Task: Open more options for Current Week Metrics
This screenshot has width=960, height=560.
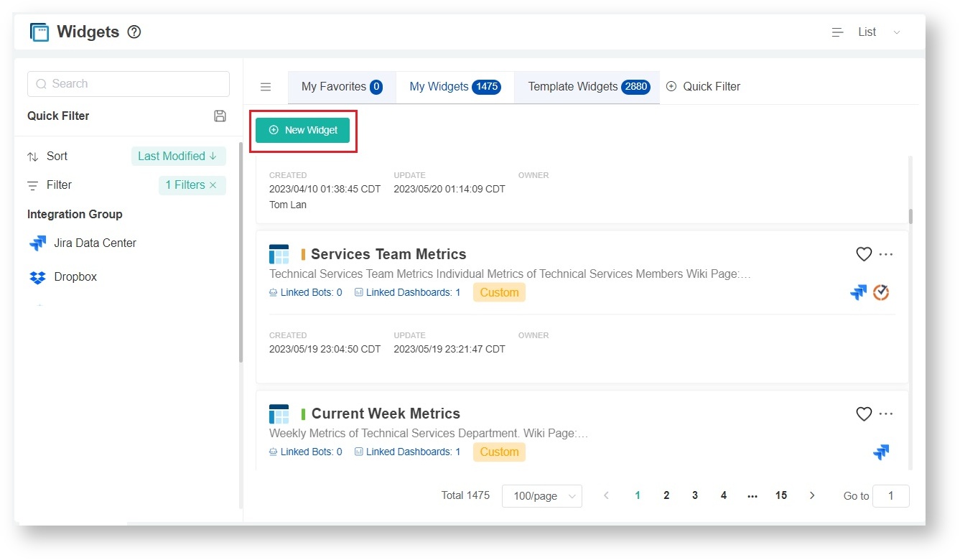Action: click(886, 414)
